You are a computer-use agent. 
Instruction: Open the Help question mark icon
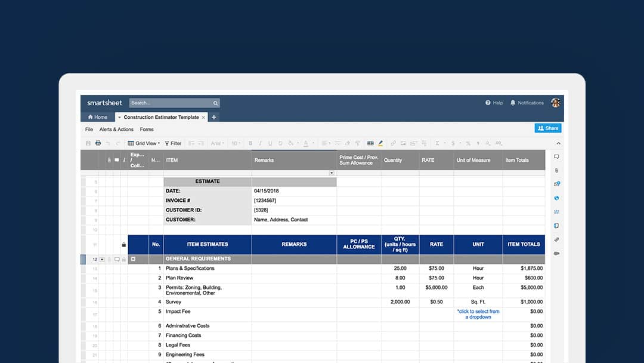(x=488, y=103)
